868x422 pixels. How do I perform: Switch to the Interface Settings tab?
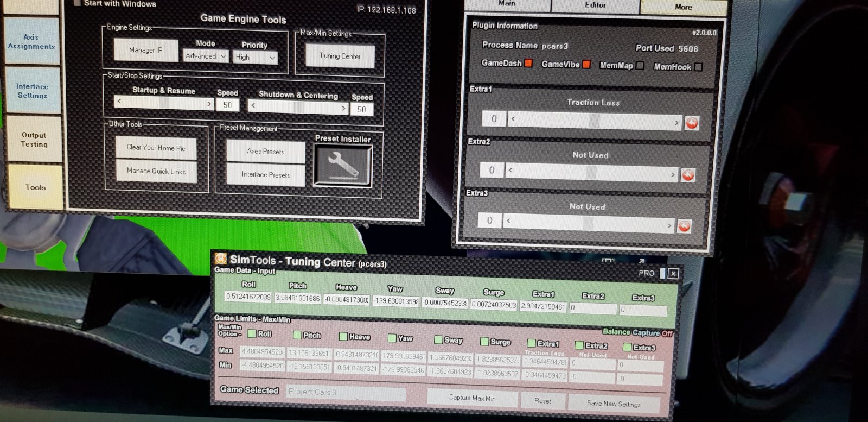[32, 91]
